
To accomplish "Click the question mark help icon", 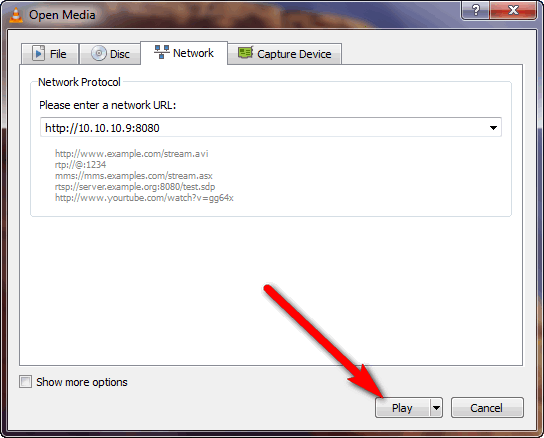I will [476, 10].
